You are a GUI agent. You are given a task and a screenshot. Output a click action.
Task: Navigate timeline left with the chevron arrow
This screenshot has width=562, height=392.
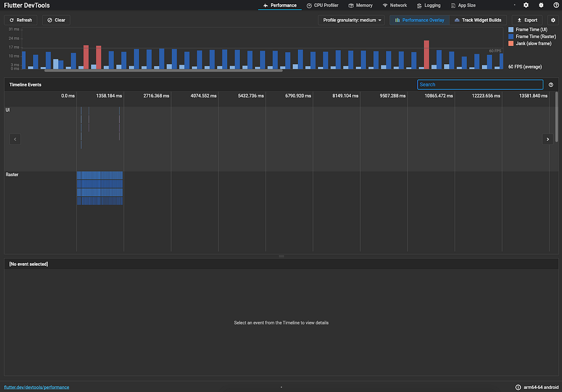pos(15,139)
